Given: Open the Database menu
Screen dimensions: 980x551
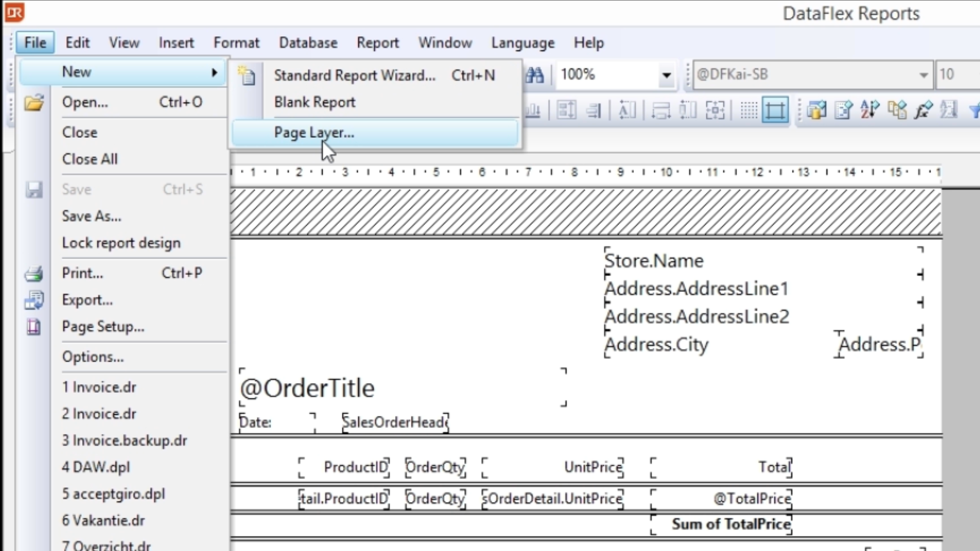Looking at the screenshot, I should click(308, 43).
